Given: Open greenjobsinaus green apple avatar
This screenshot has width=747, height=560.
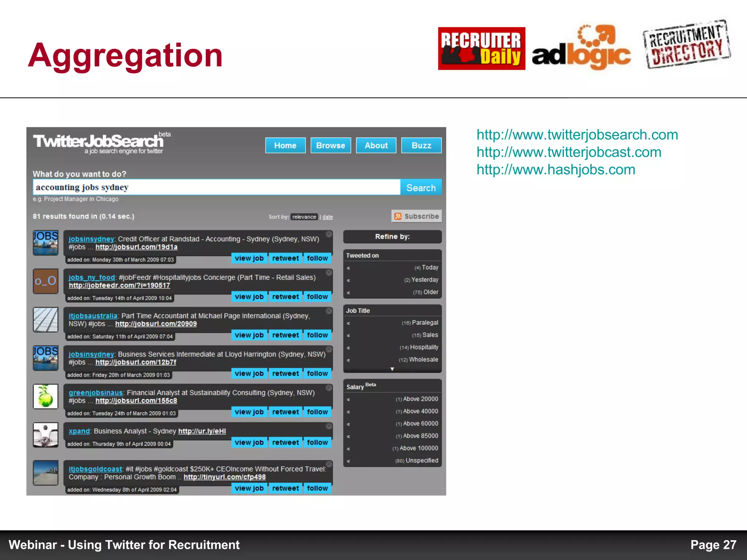Looking at the screenshot, I should [x=46, y=397].
